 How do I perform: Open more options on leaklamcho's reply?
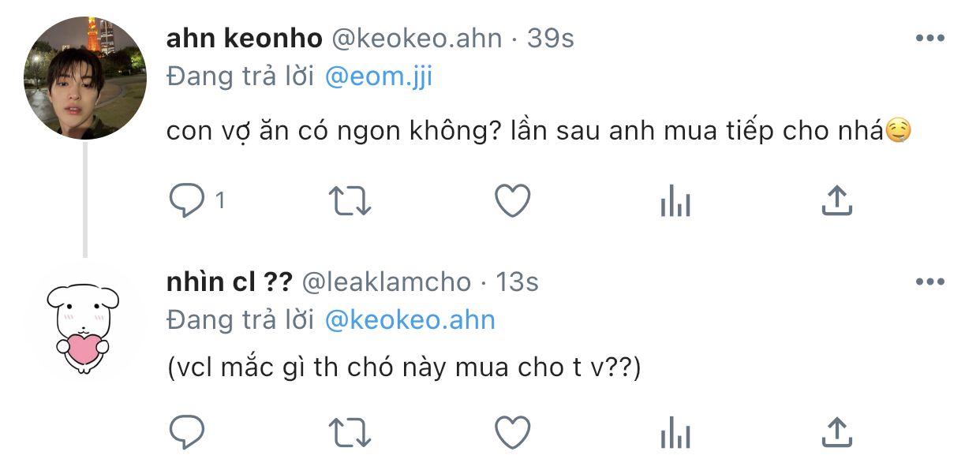(929, 282)
